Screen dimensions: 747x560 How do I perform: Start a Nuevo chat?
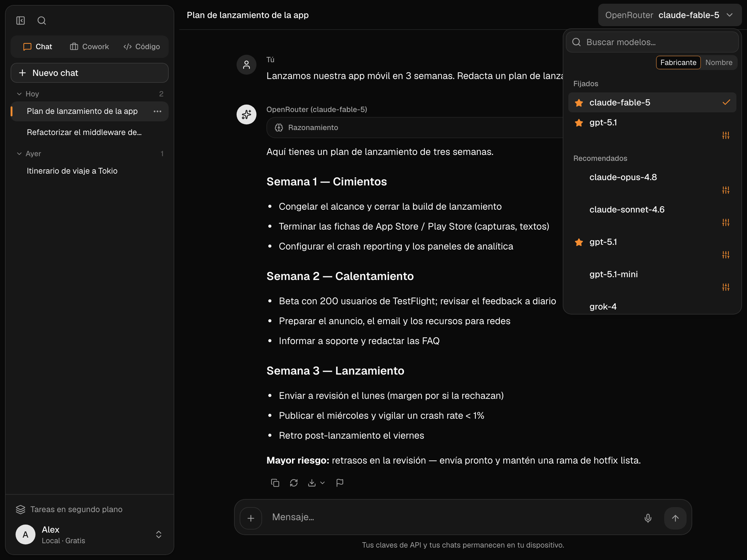click(90, 73)
